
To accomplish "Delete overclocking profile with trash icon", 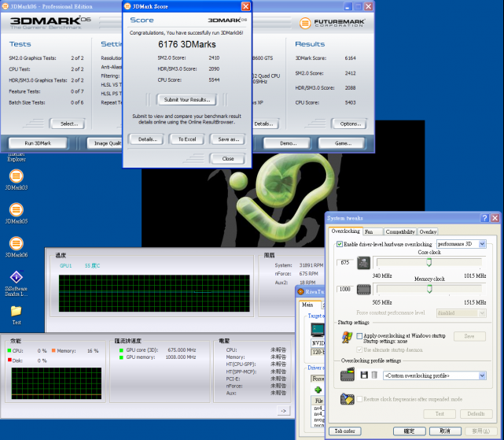I will 374,375.
